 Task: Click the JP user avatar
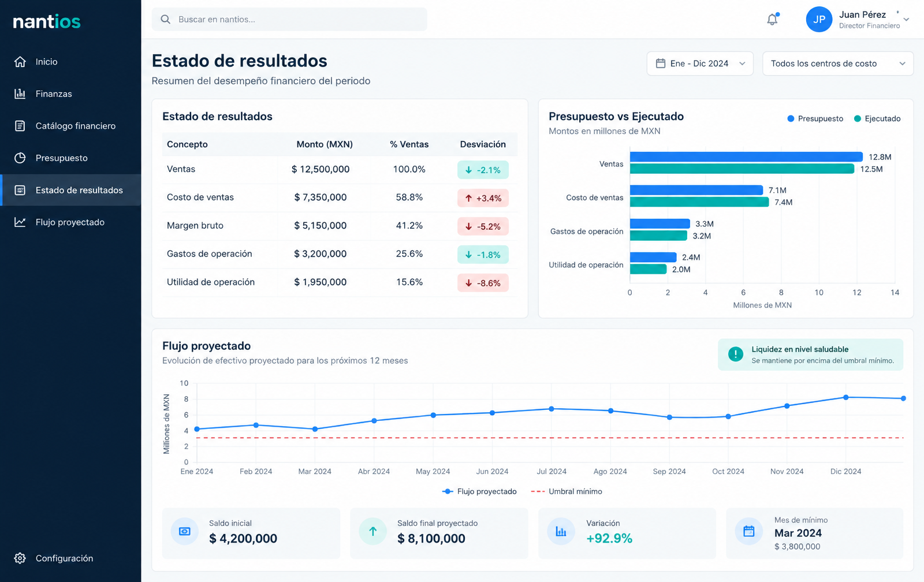pyautogui.click(x=819, y=20)
